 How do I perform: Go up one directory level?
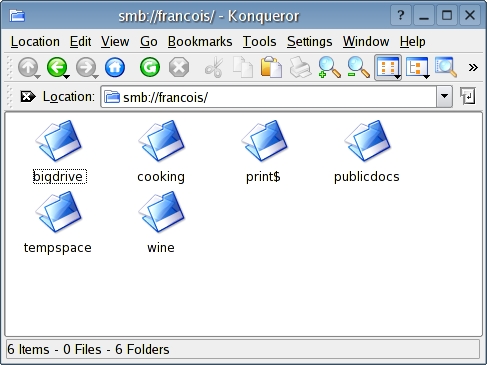click(28, 67)
